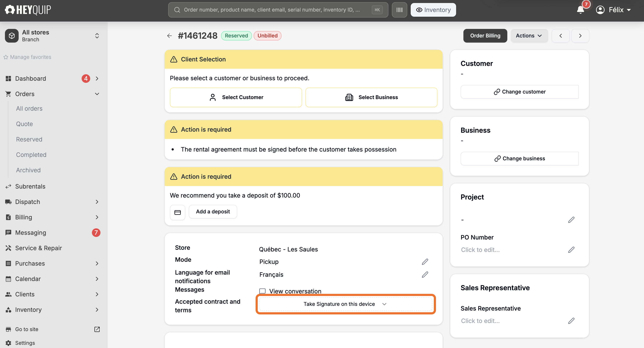The image size is (644, 348).
Task: Open the Actions dropdown
Action: (x=529, y=36)
